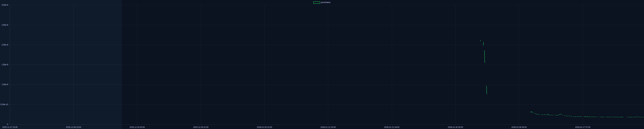Image resolution: width=644 pixels, height=129 pixels.
Task: Click the 2.00e-9 y-axis label
Action: (5, 45)
